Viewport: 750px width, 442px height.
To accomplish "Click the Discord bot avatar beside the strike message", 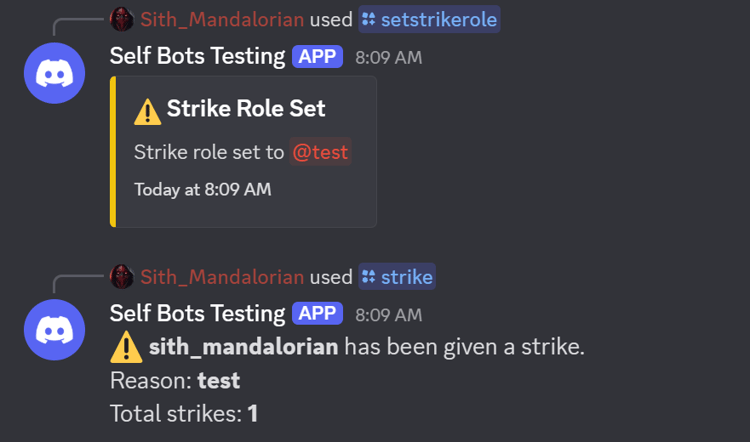I will click(x=55, y=330).
